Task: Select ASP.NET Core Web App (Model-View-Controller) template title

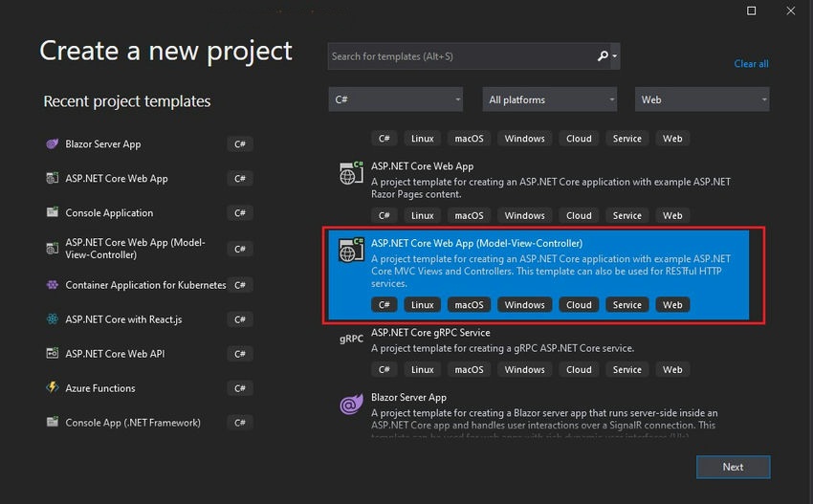Action: 476,243
